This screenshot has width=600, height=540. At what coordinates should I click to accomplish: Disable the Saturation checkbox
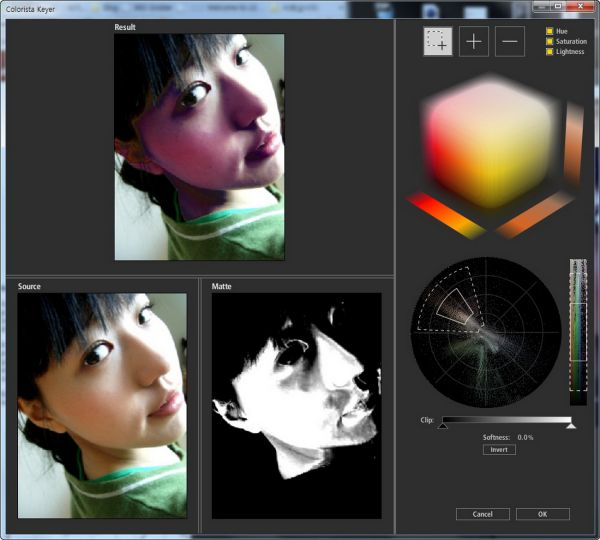550,41
